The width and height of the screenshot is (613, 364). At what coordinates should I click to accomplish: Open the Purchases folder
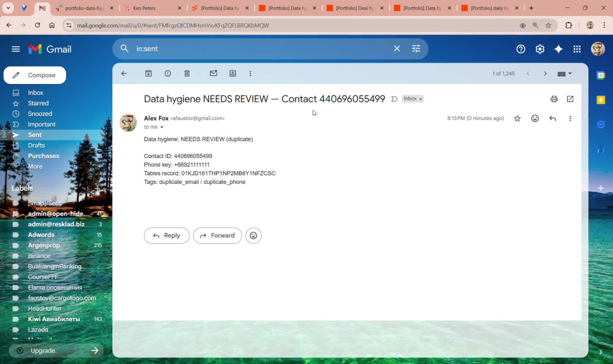tap(44, 156)
